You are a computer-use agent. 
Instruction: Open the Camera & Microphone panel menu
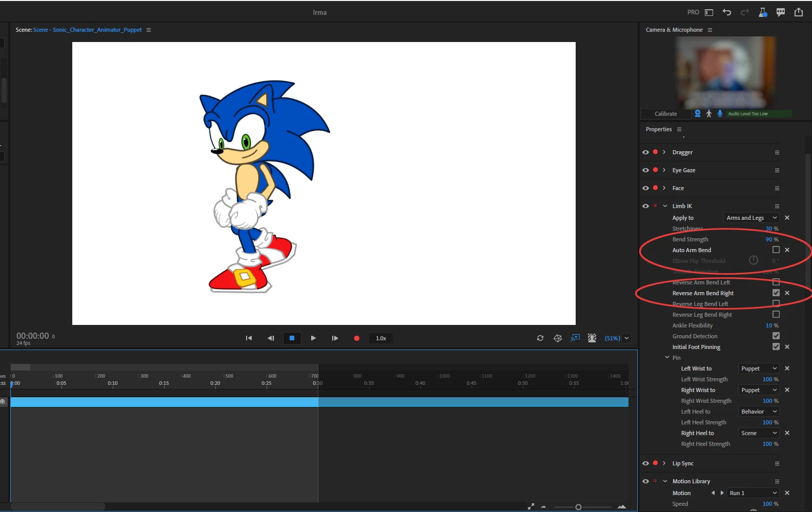point(710,30)
